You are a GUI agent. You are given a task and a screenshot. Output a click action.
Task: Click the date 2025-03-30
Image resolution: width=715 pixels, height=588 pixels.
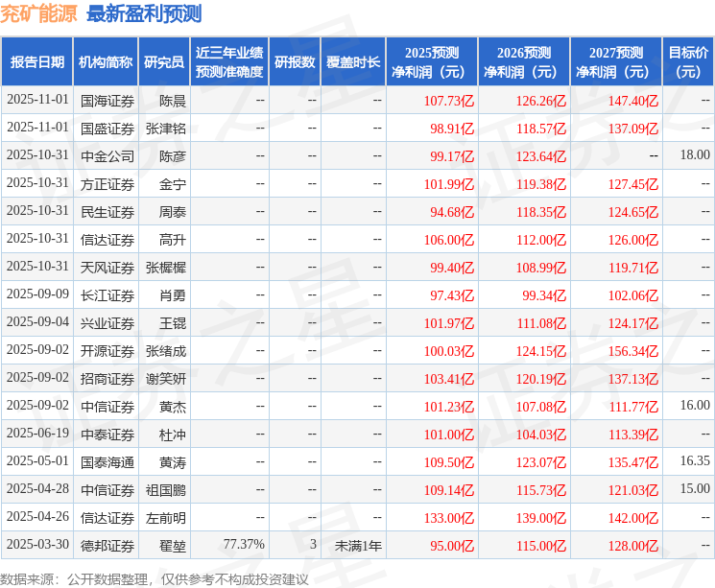tap(37, 544)
